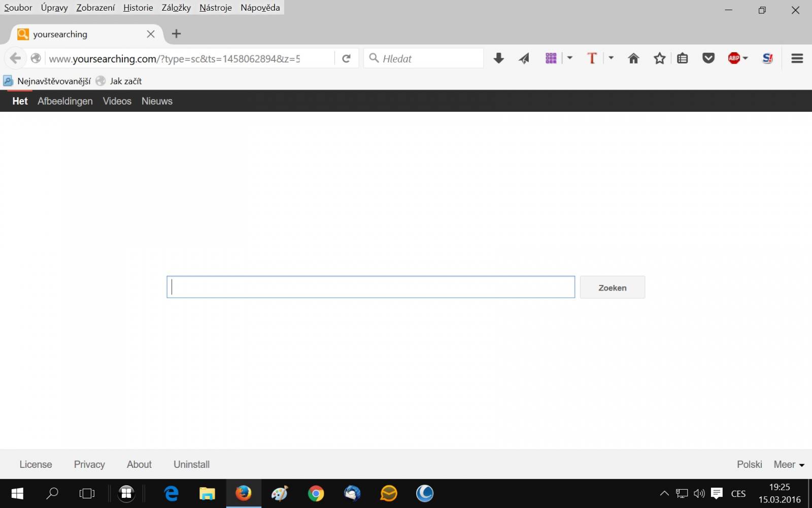
Task: Click the S! extension icon
Action: [768, 58]
